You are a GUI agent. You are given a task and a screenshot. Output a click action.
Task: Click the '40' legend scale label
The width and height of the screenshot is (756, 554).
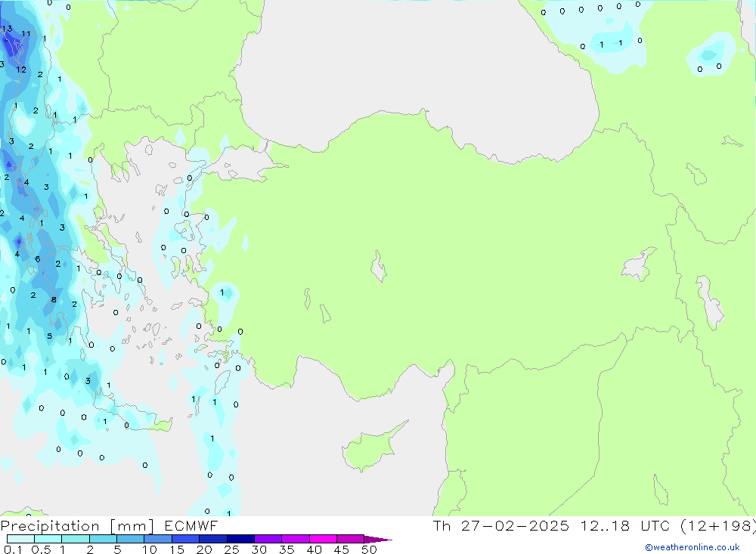coord(314,549)
